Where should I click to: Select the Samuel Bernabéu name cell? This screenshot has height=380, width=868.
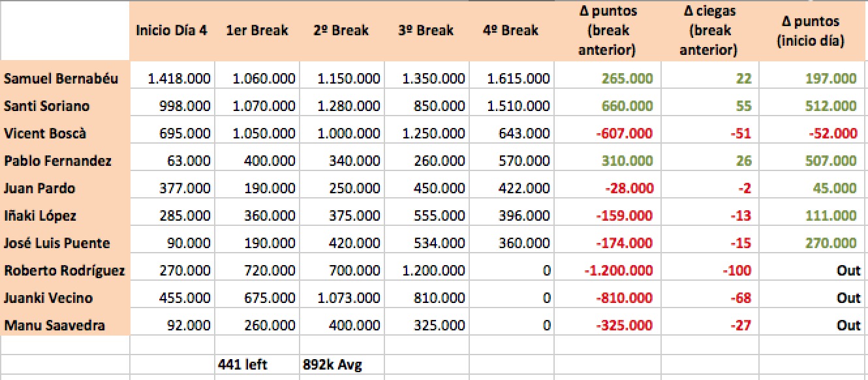65,78
